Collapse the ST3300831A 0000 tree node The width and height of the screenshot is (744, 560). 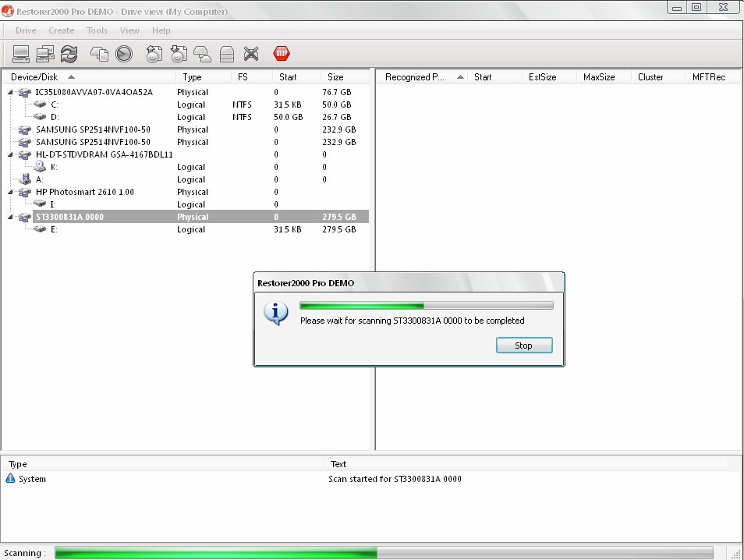click(10, 218)
